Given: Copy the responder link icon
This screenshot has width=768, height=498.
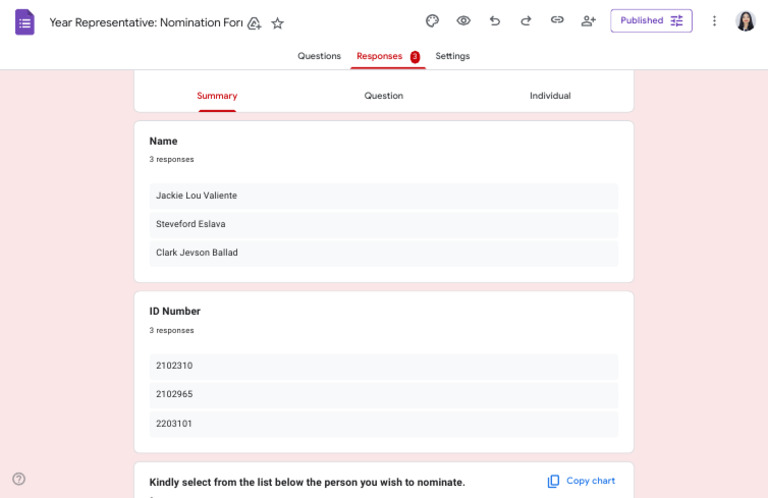Looking at the screenshot, I should tap(557, 20).
